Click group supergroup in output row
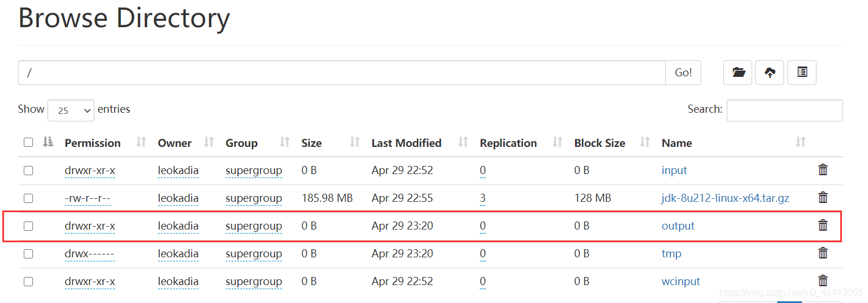868x303 pixels. coord(254,226)
